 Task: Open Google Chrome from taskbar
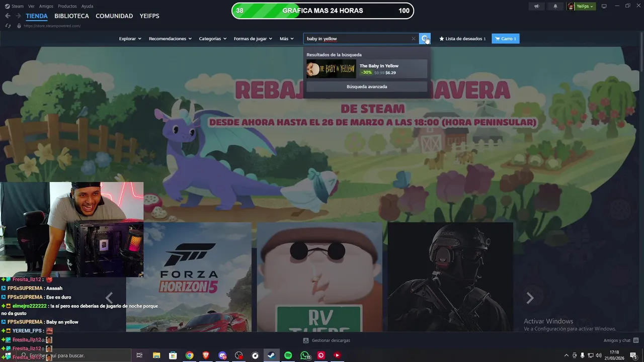pos(189,355)
